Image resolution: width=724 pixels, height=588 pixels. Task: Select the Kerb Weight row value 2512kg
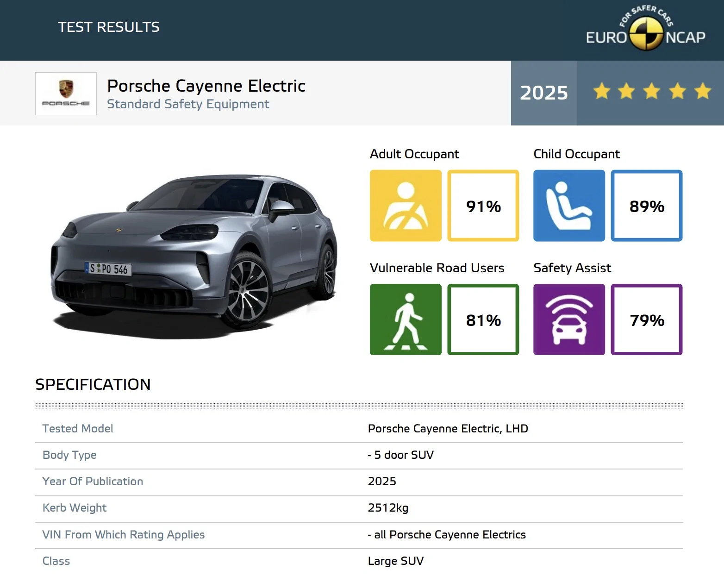click(388, 508)
